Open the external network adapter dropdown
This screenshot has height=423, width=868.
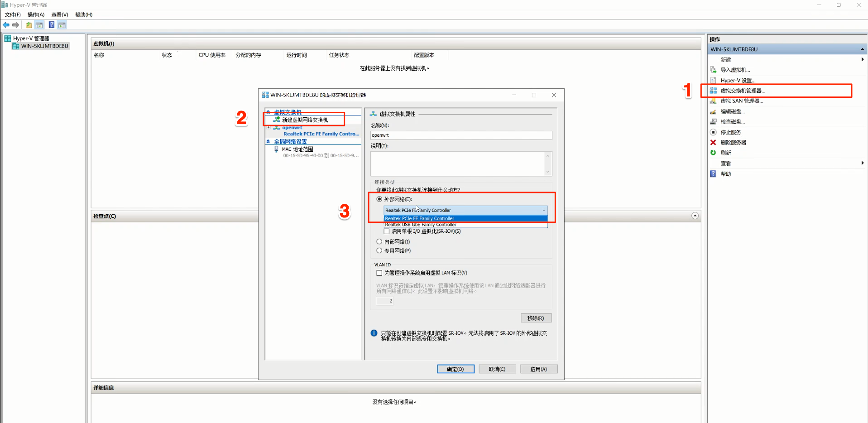click(x=543, y=210)
